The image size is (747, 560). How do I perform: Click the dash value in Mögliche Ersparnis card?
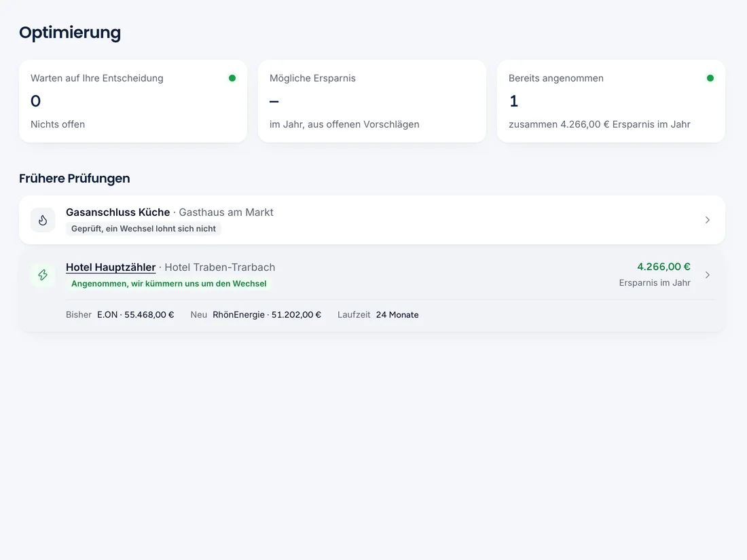tap(274, 101)
